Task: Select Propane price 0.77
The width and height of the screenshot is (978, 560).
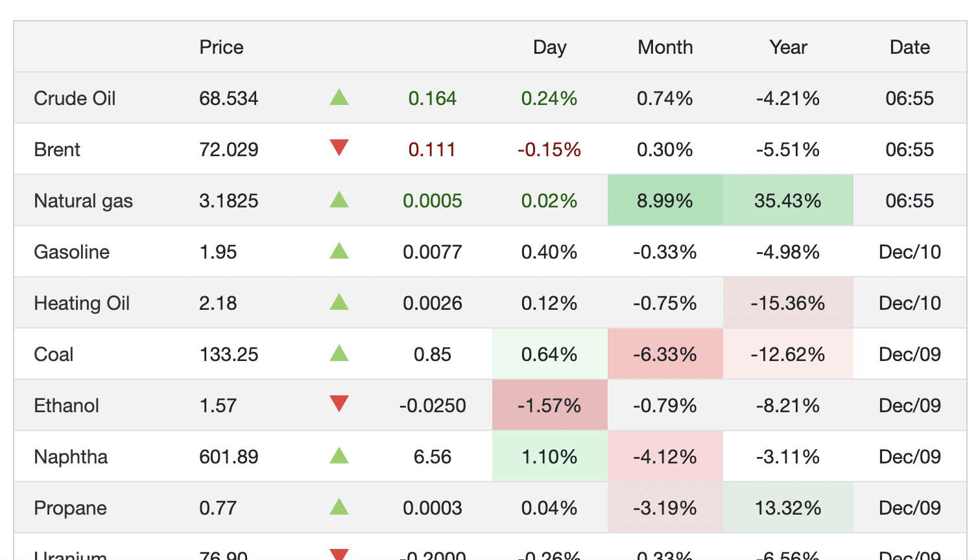Action: 218,508
